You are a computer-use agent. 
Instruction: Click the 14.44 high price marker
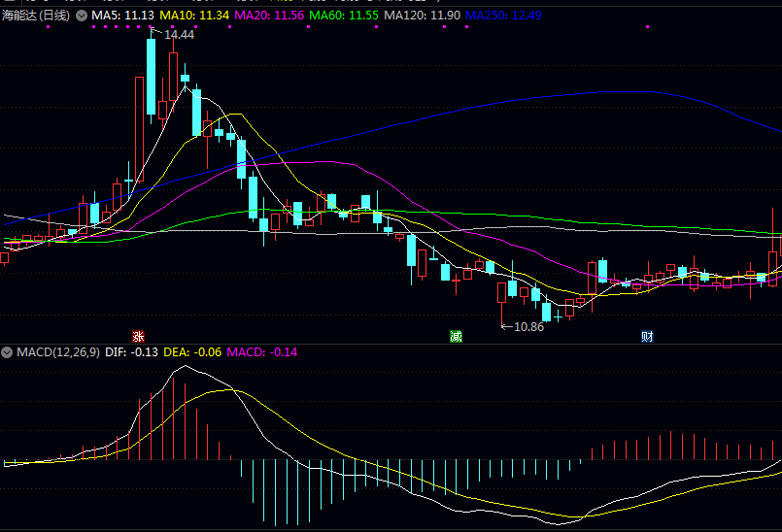(179, 35)
